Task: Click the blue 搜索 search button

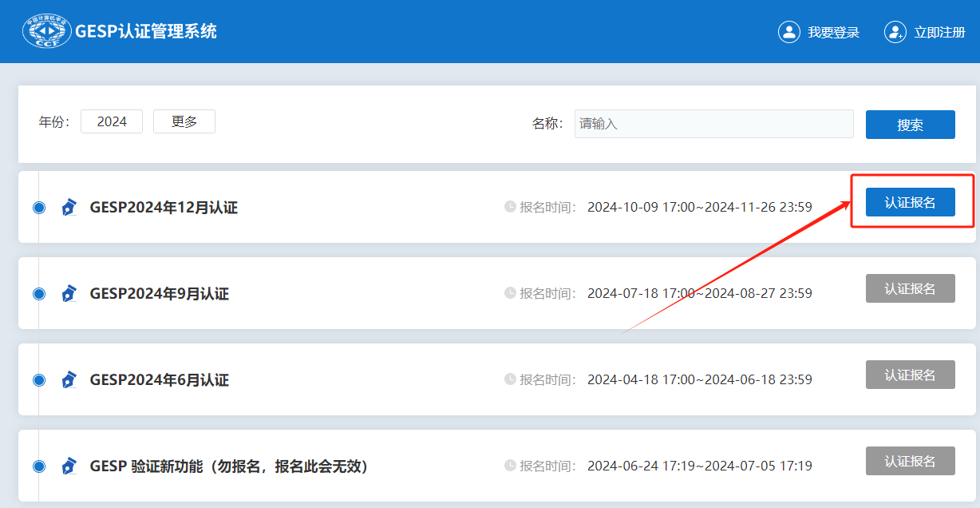Action: pyautogui.click(x=911, y=125)
